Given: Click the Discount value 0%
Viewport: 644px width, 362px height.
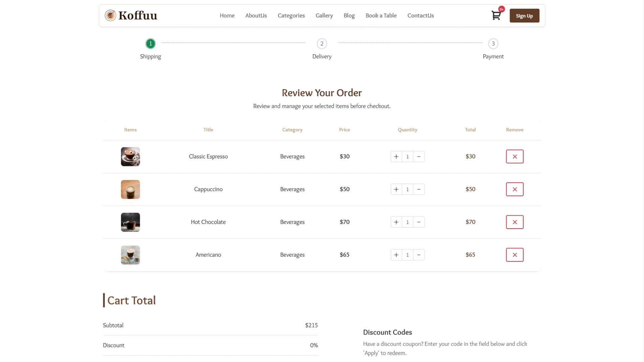Looking at the screenshot, I should tap(314, 345).
